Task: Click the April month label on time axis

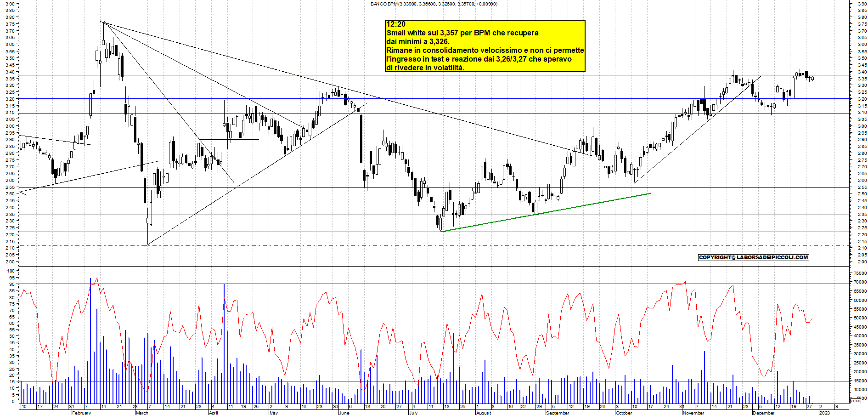Action: point(213,413)
